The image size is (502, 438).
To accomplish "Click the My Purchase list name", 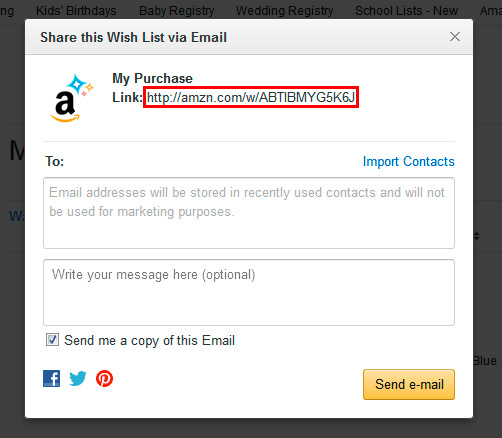I will pyautogui.click(x=152, y=79).
